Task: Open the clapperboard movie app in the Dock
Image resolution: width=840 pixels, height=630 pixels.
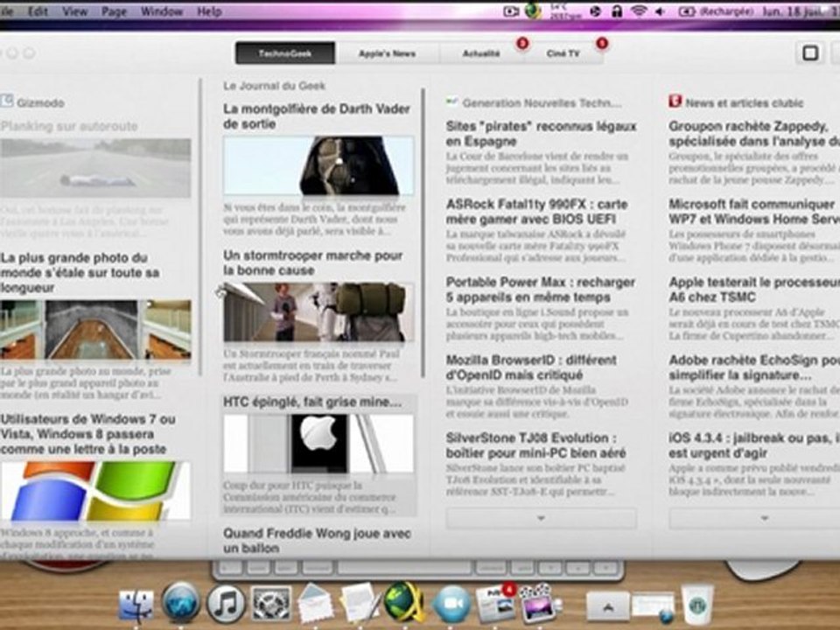Action: (540, 603)
